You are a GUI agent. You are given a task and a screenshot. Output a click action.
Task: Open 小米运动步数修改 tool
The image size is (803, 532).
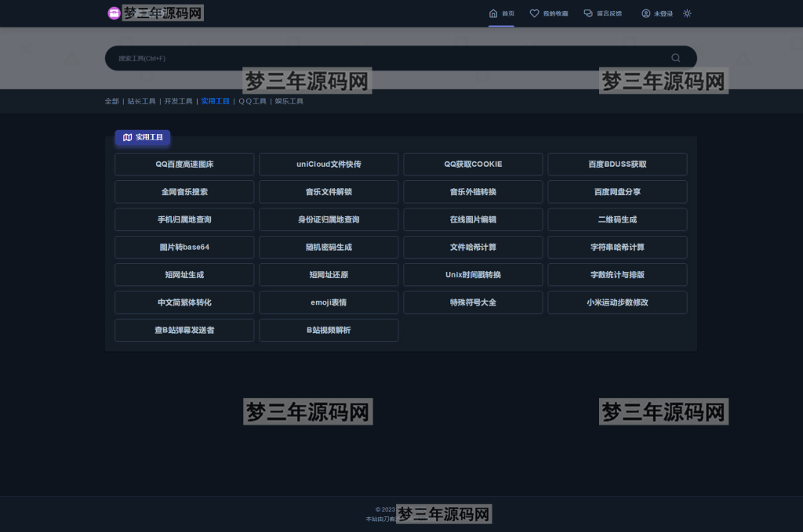tap(618, 302)
